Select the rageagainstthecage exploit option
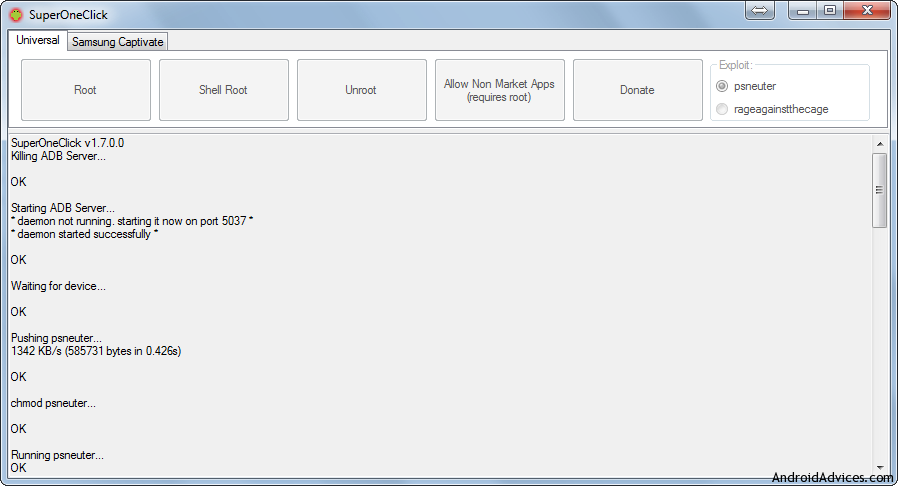This screenshot has width=898, height=486. coord(722,109)
